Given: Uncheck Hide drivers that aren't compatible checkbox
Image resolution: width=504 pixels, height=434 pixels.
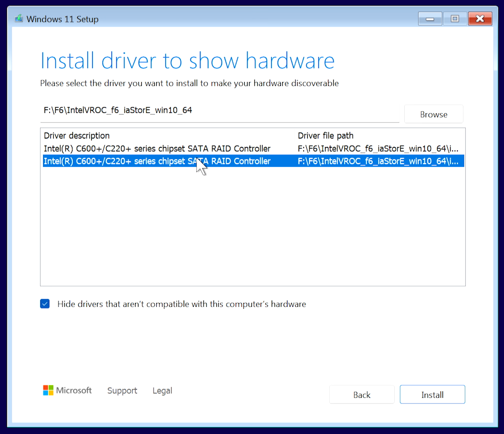Looking at the screenshot, I should (45, 304).
